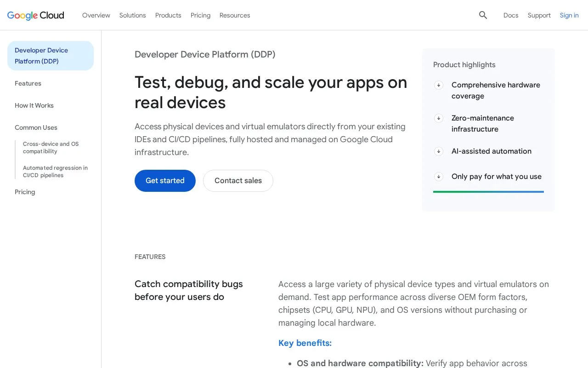This screenshot has width=588, height=368.
Task: Open the Resources menu
Action: [x=235, y=15]
